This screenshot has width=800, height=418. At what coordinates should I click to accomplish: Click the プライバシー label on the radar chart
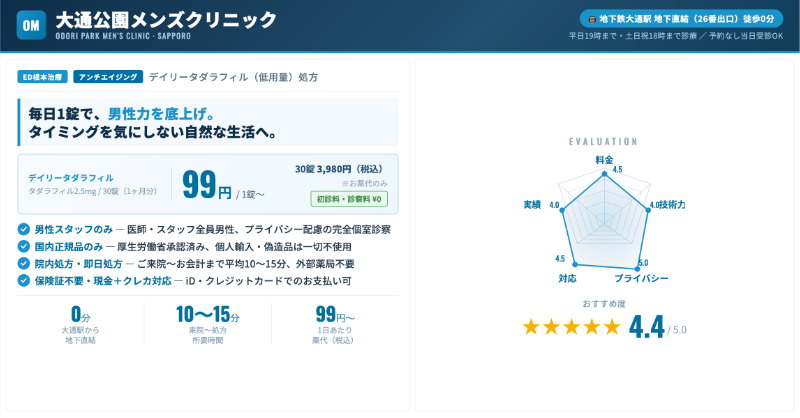[641, 277]
